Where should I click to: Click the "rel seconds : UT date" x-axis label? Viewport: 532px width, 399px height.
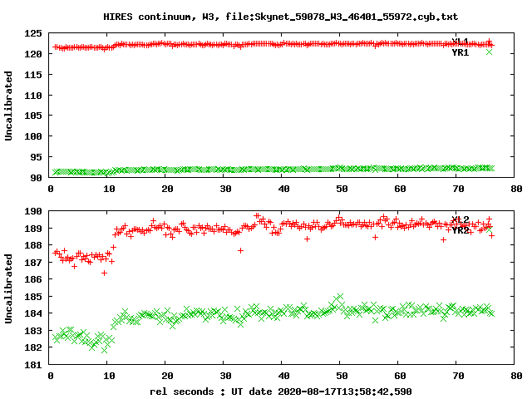[210, 392]
